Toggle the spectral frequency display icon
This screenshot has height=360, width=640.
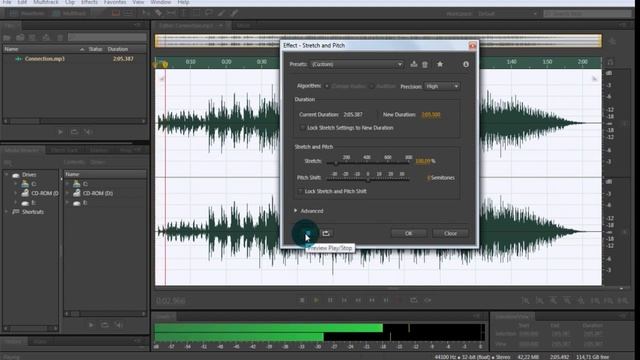[116, 13]
